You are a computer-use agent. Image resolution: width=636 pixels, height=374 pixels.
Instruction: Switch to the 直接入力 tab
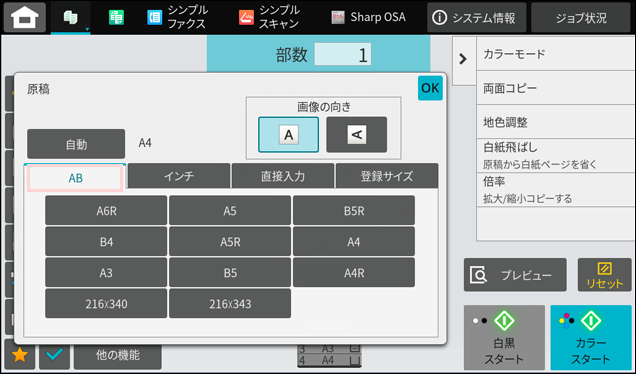pyautogui.click(x=283, y=176)
